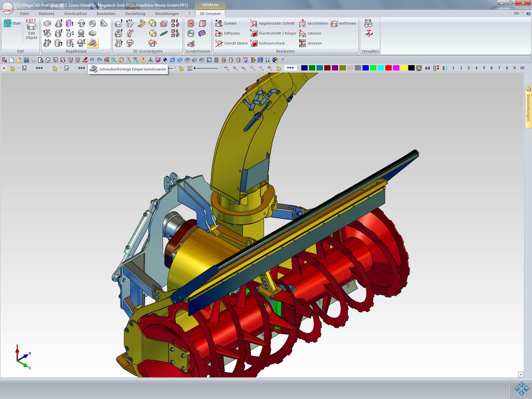Click the print icon in quick toolbar
This screenshot has width=532, height=399.
(x=34, y=60)
